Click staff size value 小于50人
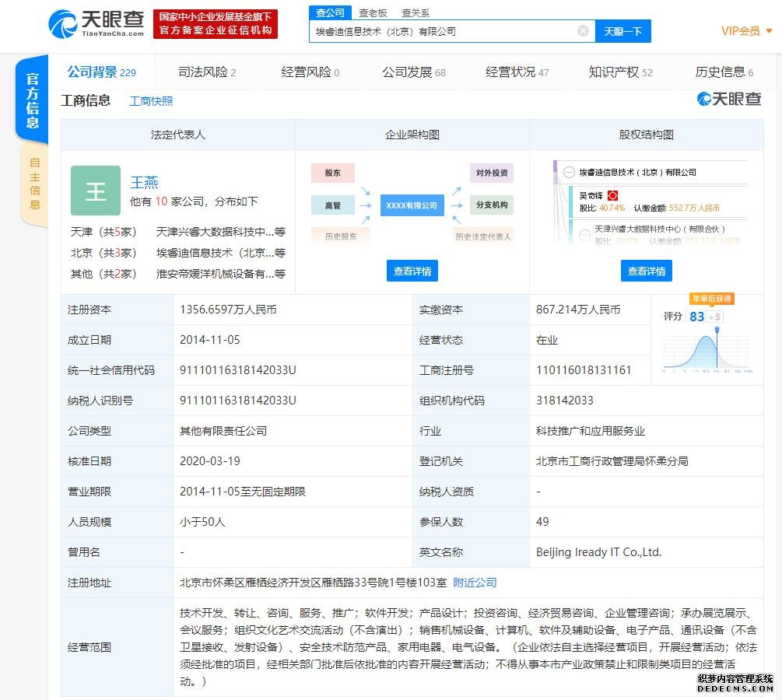The height and width of the screenshot is (700, 782). (x=202, y=522)
